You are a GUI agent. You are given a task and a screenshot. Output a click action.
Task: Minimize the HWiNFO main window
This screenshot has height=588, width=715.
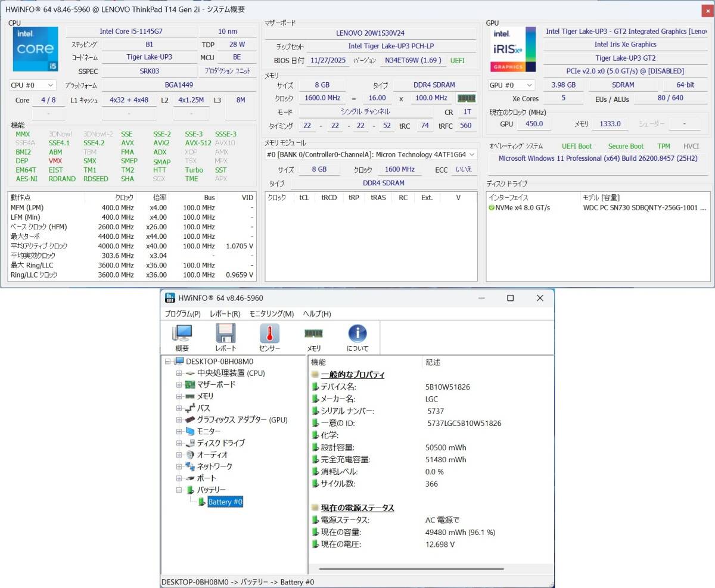click(481, 298)
